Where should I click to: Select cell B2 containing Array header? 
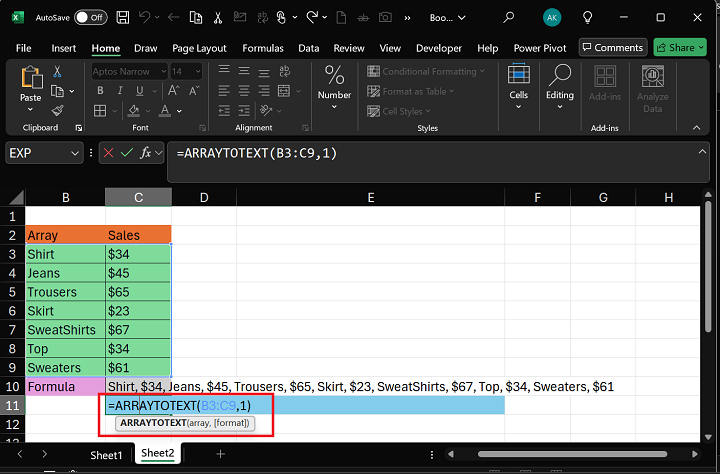tap(65, 235)
